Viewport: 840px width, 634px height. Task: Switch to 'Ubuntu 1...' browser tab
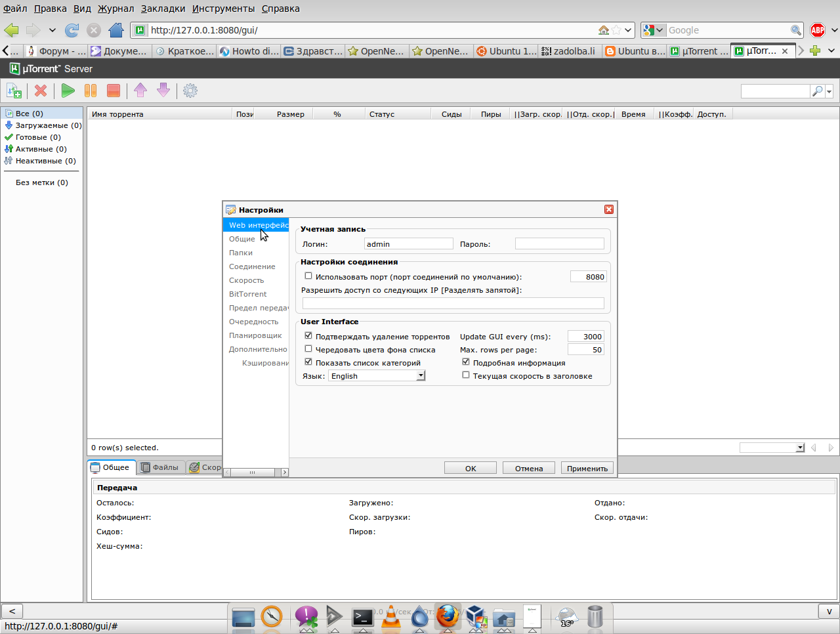(x=506, y=51)
